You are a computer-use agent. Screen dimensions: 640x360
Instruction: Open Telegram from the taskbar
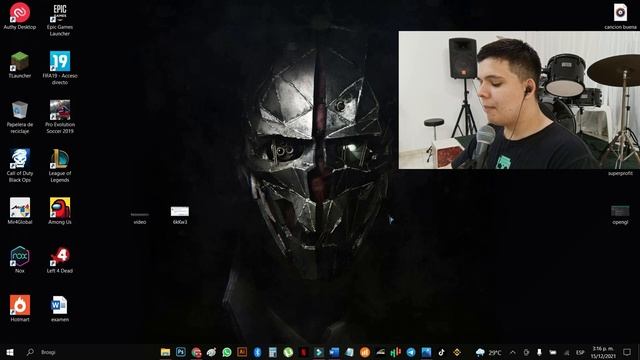tap(411, 352)
